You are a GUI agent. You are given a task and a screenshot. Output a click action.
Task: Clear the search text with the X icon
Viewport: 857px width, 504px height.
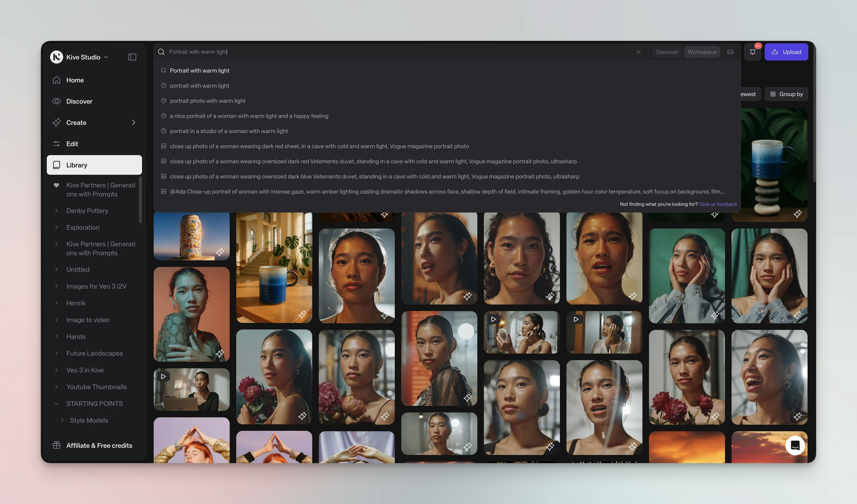click(638, 52)
